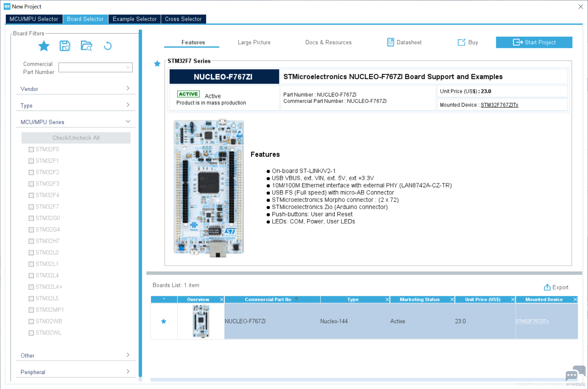The height and width of the screenshot is (389, 588).
Task: Check the STM32F1 series checkbox
Action: [x=31, y=161]
